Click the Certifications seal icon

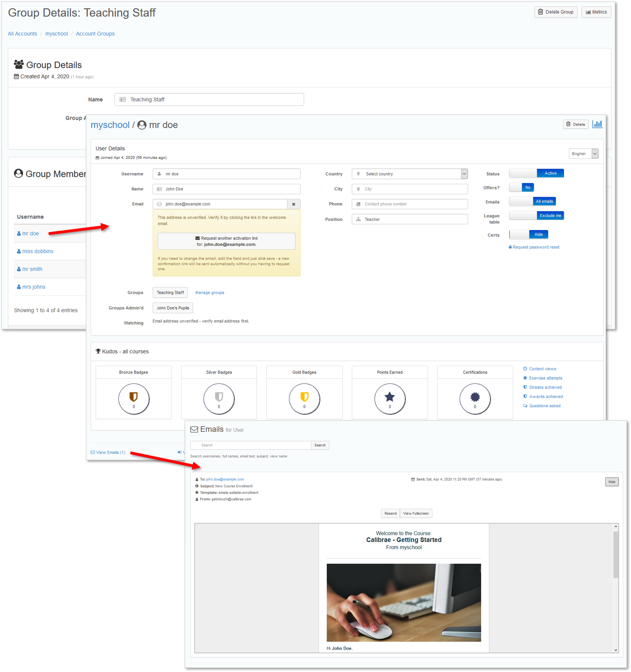475,397
